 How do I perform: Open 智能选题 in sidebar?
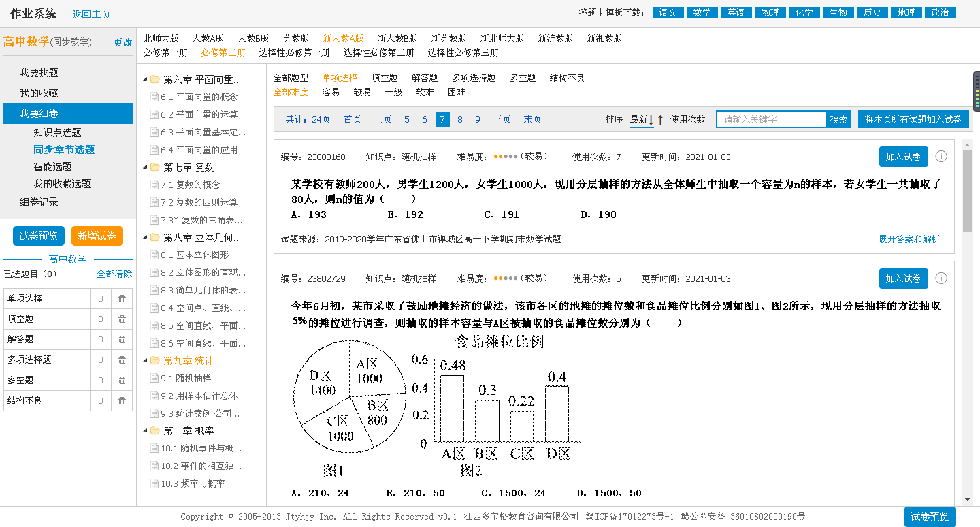tap(52, 167)
